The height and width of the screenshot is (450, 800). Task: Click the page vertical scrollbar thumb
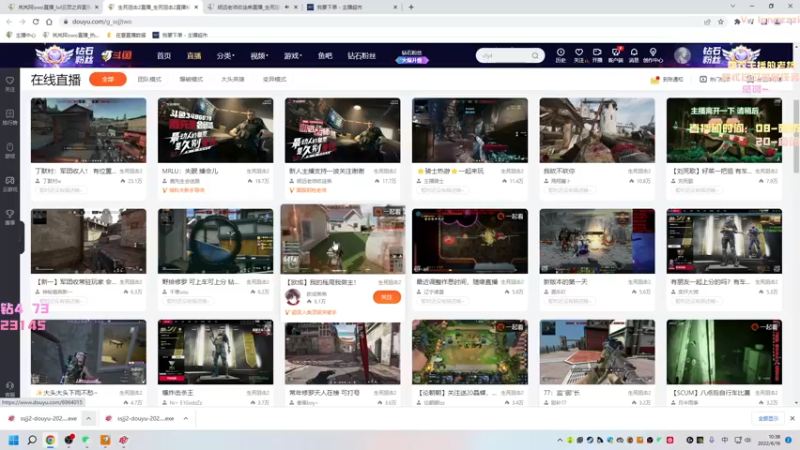(796, 136)
